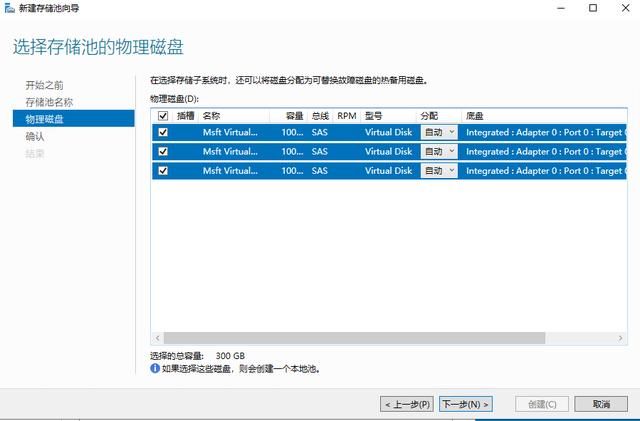Uncheck the third Msft Virtual disk row
Screen dimensions: 640x421
(x=163, y=171)
